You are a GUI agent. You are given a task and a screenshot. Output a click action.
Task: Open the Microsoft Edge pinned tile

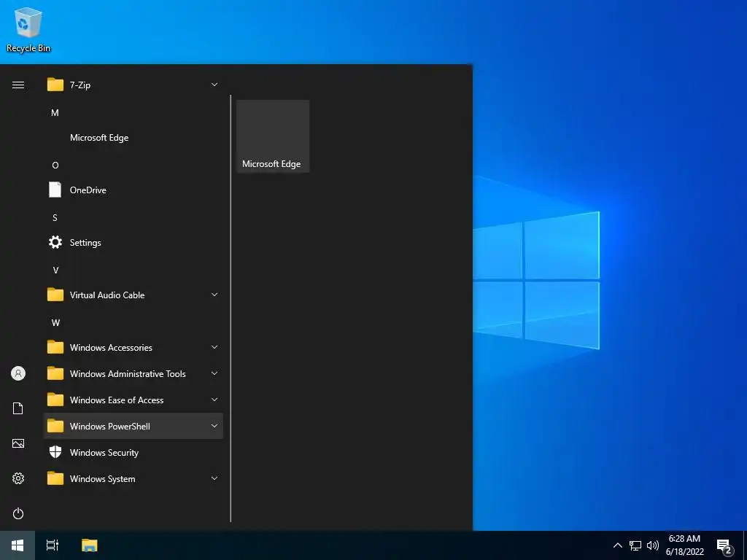click(273, 136)
